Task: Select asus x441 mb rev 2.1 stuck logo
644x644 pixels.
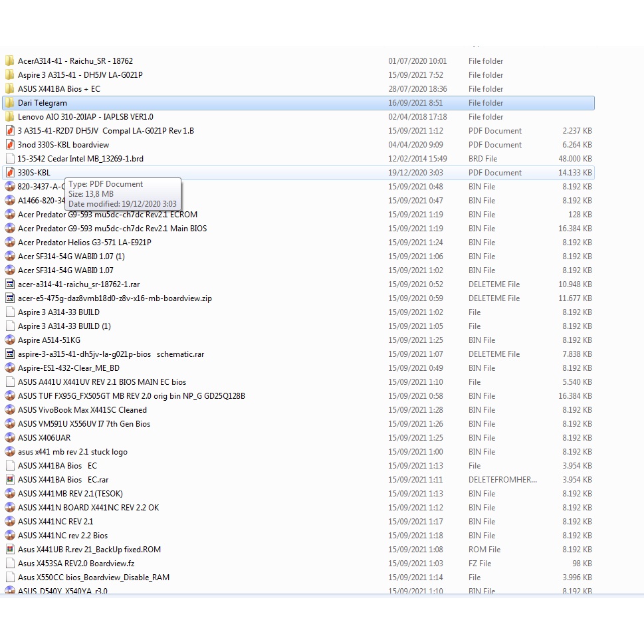Action: point(72,452)
